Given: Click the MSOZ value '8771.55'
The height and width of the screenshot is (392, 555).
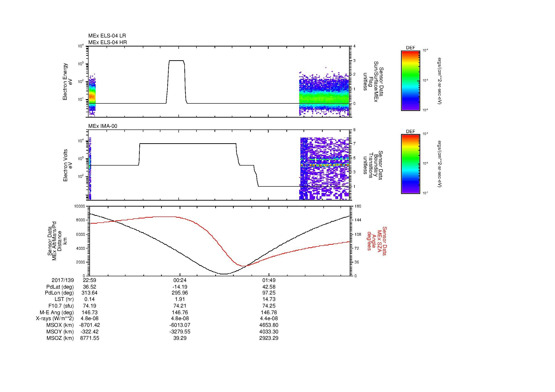Looking at the screenshot, I should tap(90, 338).
